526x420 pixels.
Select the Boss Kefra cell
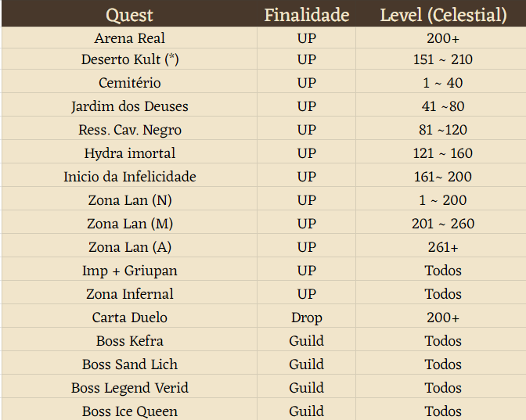click(x=129, y=339)
